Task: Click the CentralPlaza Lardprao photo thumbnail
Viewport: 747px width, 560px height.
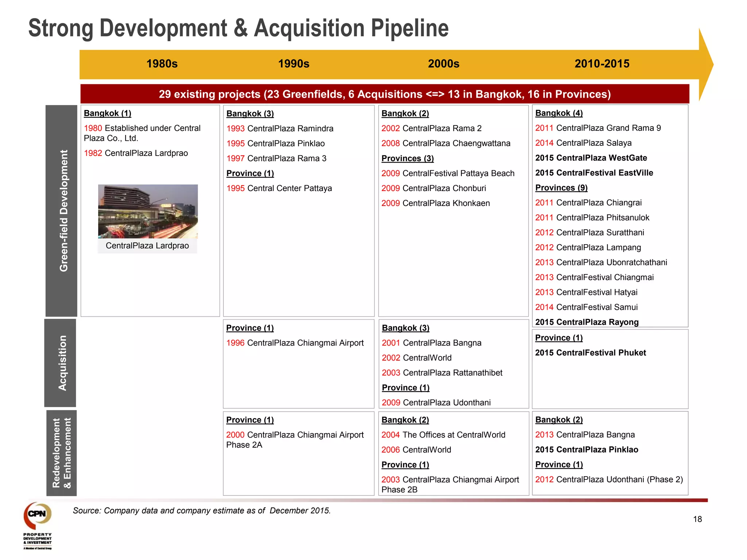Action: point(148,211)
